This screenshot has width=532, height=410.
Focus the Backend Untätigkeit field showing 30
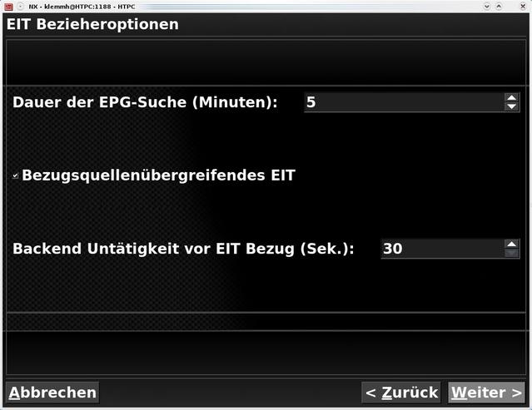pyautogui.click(x=442, y=249)
